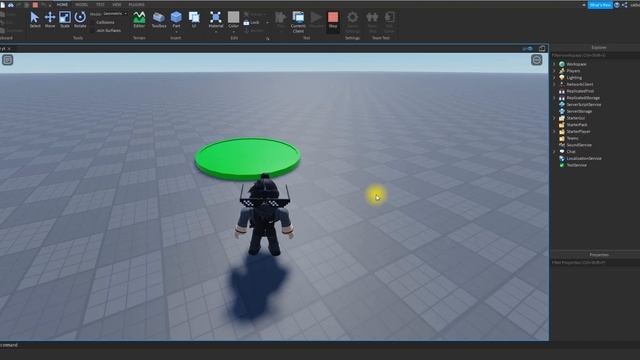This screenshot has height=360, width=640.
Task: Switch to the TEST ribbon tab
Action: click(100, 4)
